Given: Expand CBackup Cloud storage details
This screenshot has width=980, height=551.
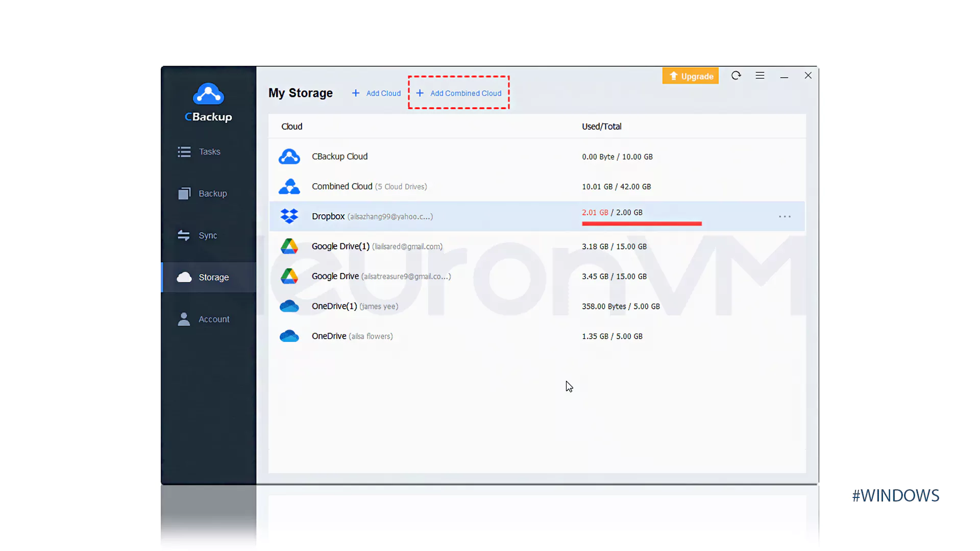Looking at the screenshot, I should click(x=339, y=156).
